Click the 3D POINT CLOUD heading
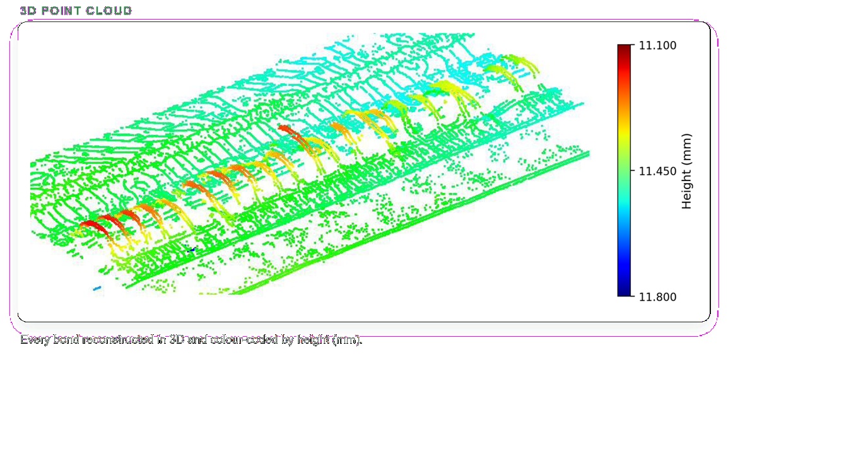 tap(76, 11)
